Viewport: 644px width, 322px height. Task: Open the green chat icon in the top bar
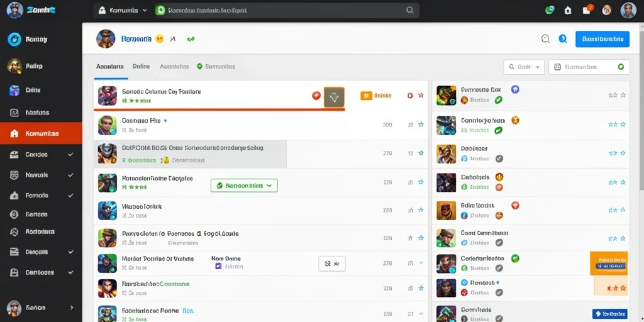[549, 10]
